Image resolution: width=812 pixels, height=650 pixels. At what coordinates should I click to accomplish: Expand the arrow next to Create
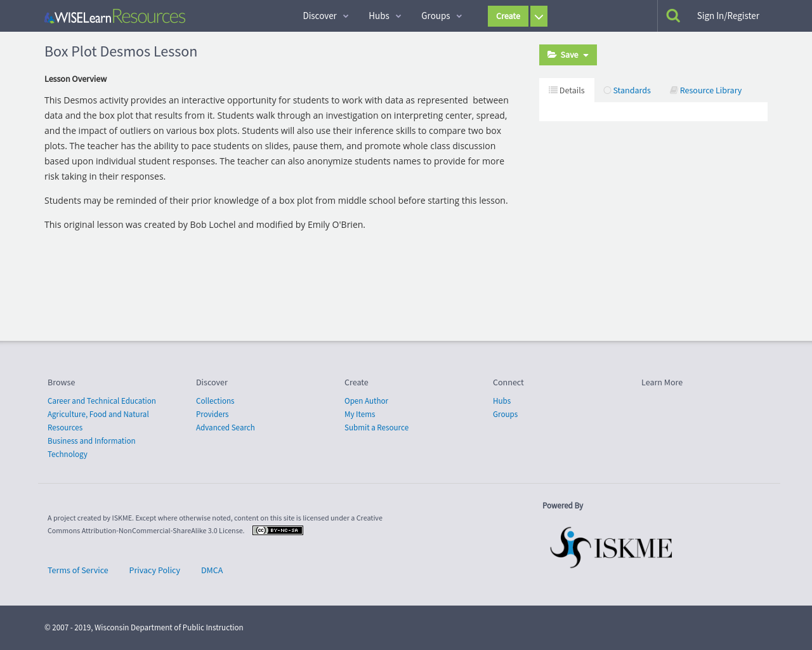click(x=539, y=17)
